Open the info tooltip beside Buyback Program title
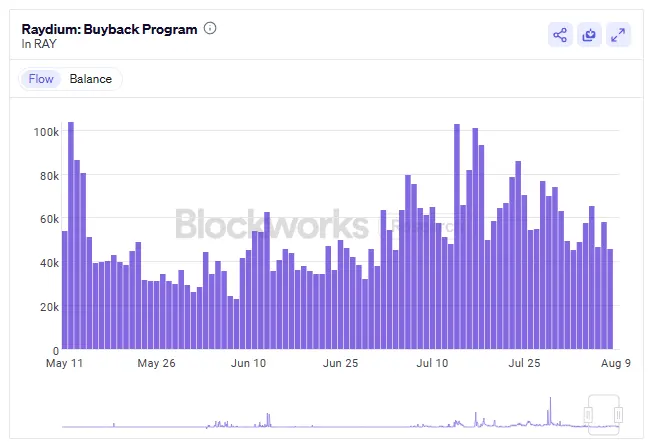 [x=210, y=28]
